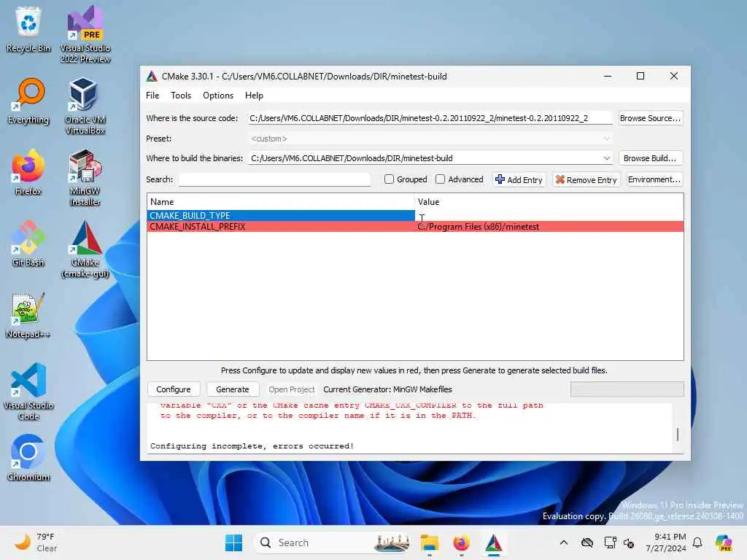Viewport: 747px width, 560px height.
Task: Launch Visual Studio 2022 Preview shortcut
Action: [85, 34]
